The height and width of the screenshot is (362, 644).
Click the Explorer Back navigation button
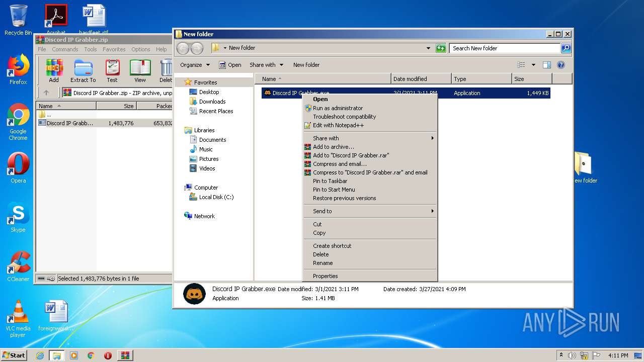tap(183, 48)
